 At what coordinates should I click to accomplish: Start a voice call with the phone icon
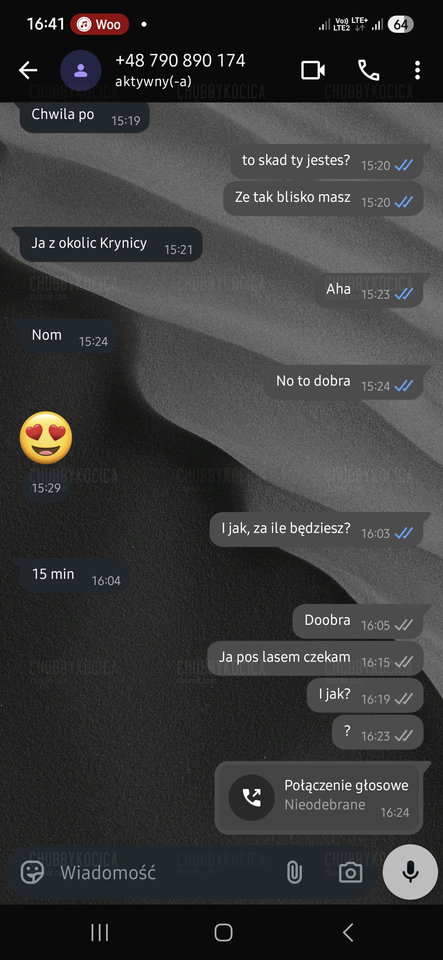368,70
